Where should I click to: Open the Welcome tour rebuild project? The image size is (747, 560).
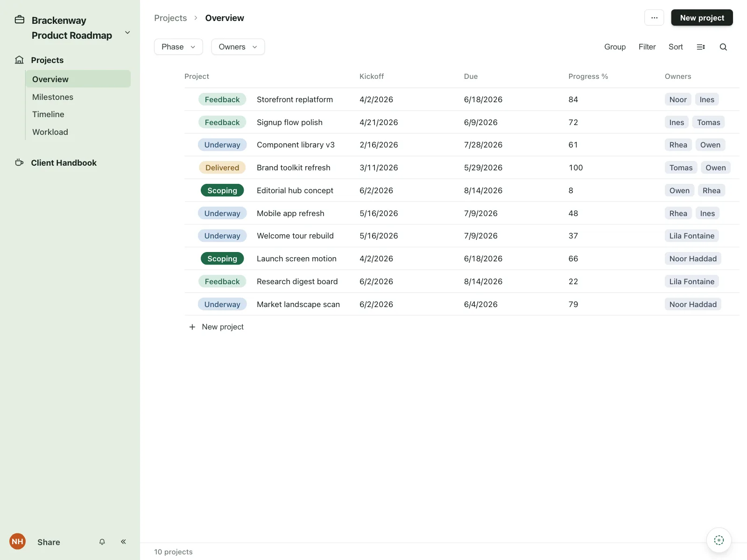point(295,236)
